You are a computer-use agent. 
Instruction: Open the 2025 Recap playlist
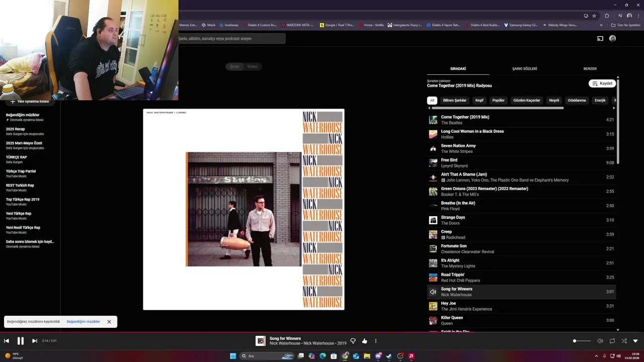30,131
